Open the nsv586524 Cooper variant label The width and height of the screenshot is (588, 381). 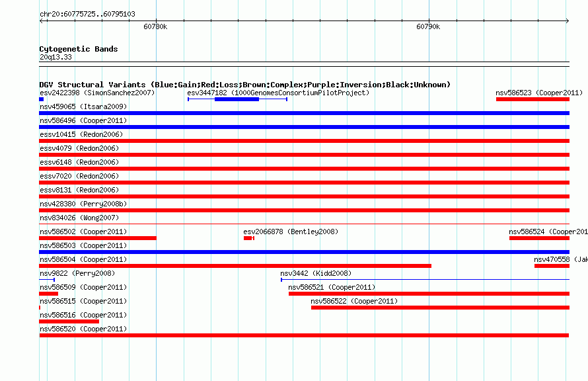[x=548, y=232]
